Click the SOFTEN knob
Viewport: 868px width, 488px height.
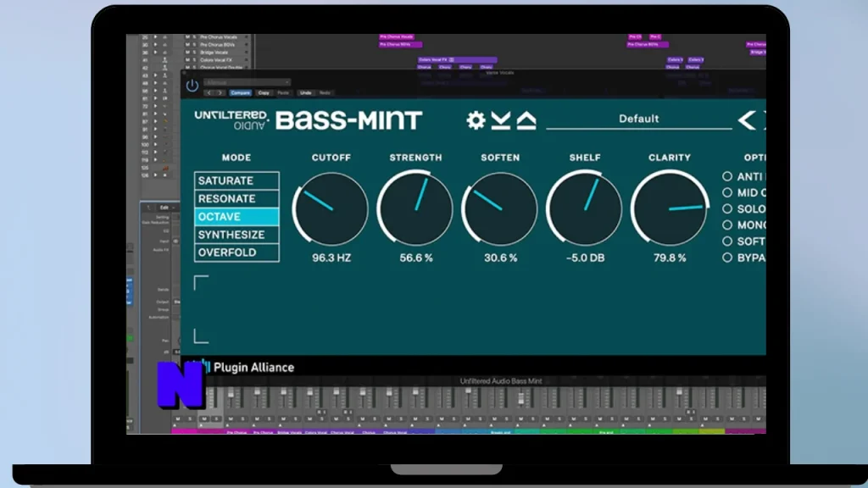pos(500,208)
